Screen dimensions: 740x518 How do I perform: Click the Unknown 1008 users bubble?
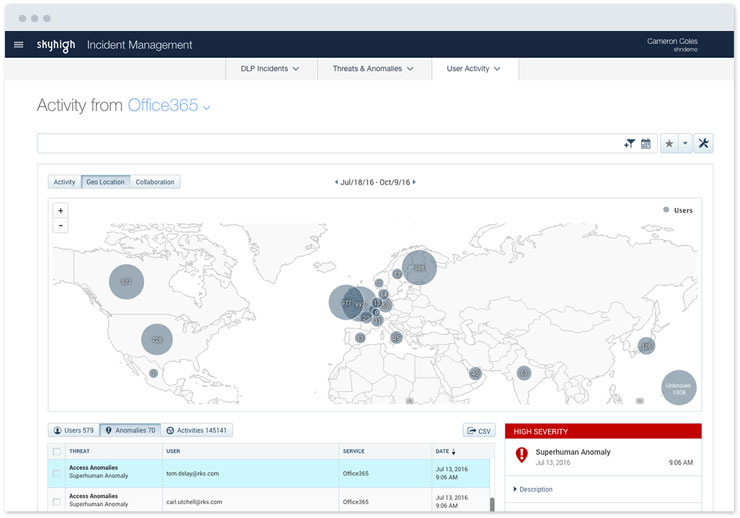pyautogui.click(x=679, y=388)
